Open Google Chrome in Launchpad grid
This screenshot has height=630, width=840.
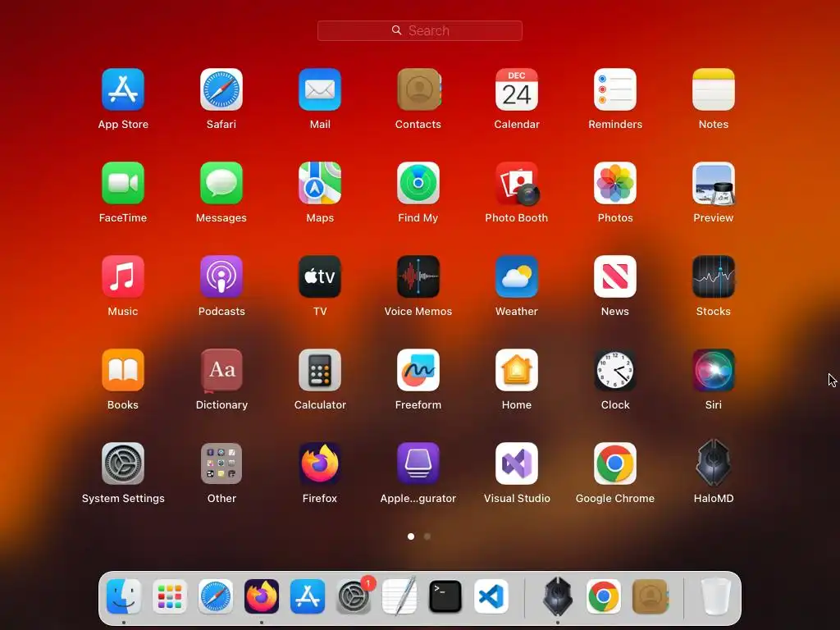click(615, 463)
